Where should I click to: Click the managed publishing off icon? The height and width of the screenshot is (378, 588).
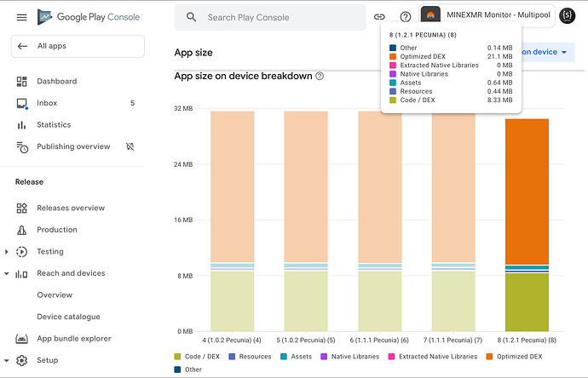pos(130,146)
